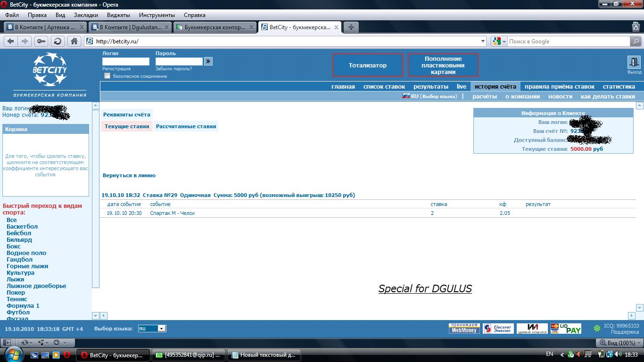Close the 'В Контакте | Артемка' tab
644x362 pixels.
[x=82, y=27]
